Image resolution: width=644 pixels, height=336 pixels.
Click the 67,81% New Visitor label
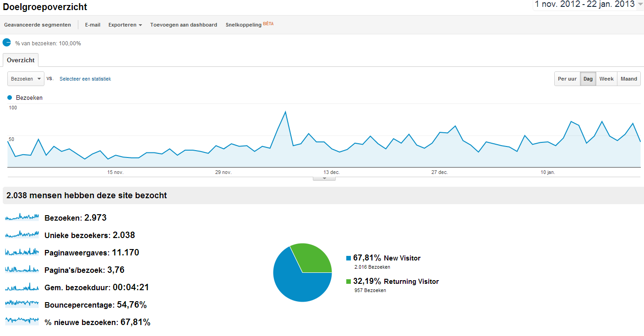click(x=387, y=258)
